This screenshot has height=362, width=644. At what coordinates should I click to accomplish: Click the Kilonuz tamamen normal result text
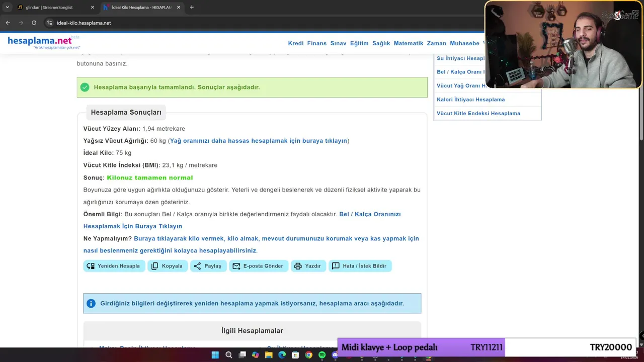[150, 177]
